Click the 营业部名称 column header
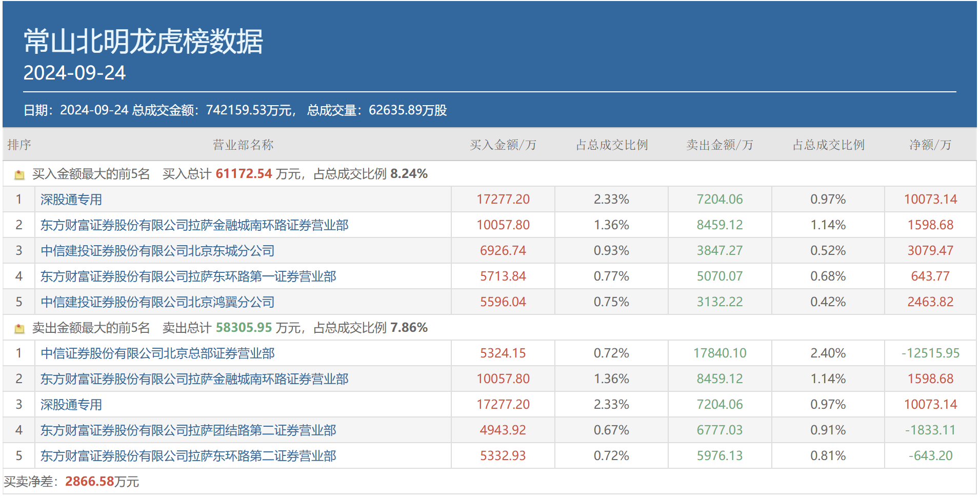Screen dimensions: 980x497 (x=243, y=145)
